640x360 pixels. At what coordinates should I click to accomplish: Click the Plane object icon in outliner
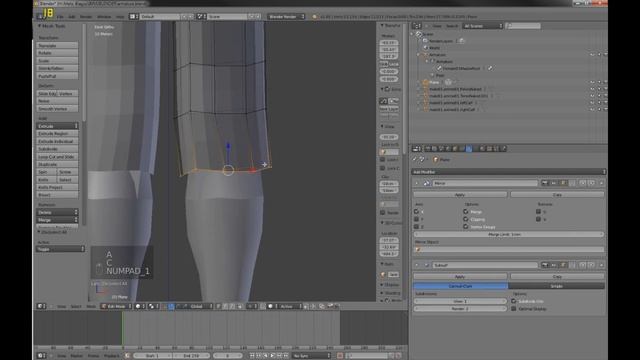pos(426,82)
